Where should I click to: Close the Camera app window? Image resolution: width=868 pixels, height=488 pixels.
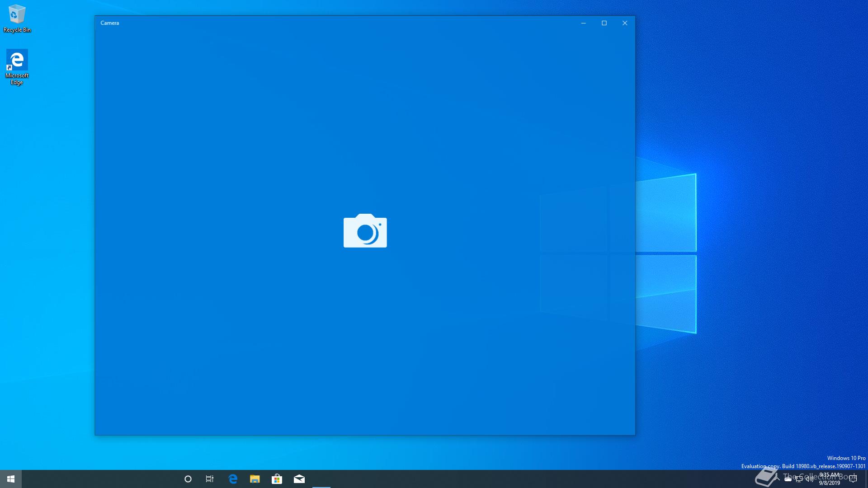click(625, 23)
